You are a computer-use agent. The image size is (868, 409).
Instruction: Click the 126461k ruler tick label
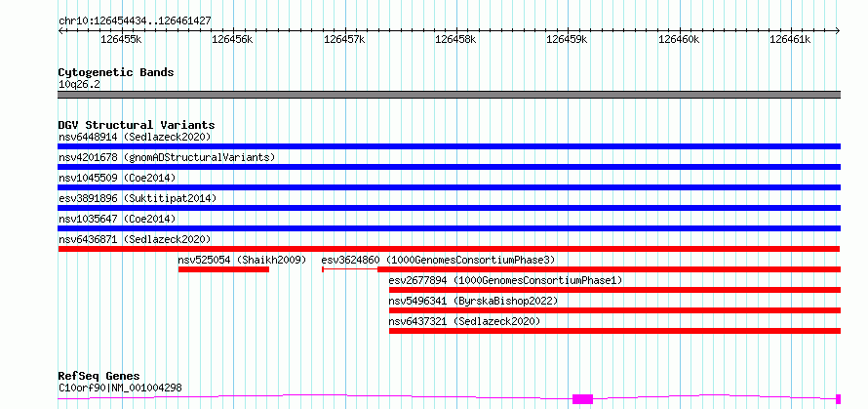coord(791,39)
